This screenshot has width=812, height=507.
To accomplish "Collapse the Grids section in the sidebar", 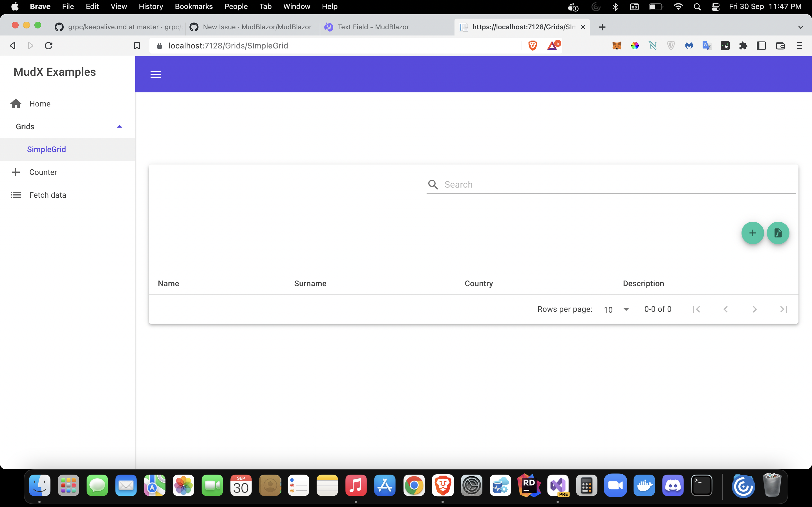I will [x=120, y=126].
